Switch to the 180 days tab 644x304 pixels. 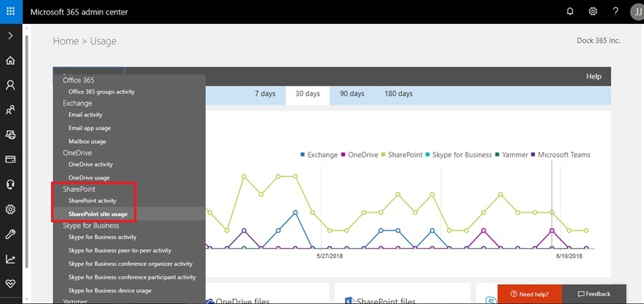pyautogui.click(x=398, y=94)
